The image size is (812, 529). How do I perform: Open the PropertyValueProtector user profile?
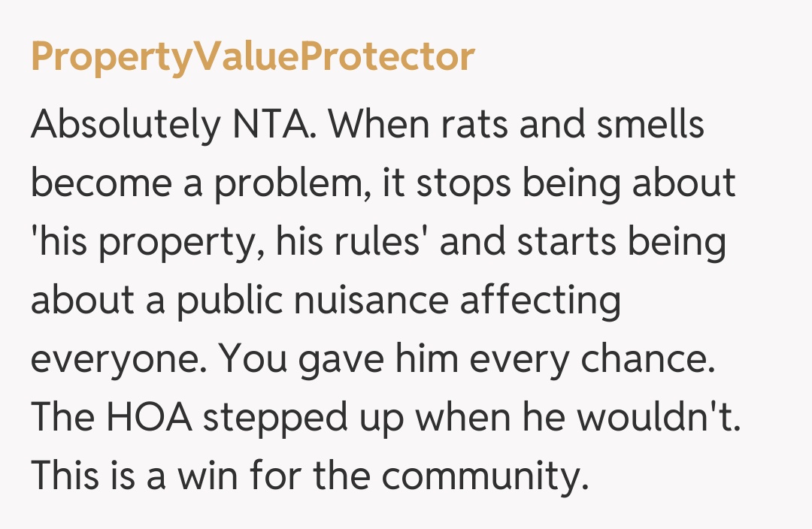253,58
